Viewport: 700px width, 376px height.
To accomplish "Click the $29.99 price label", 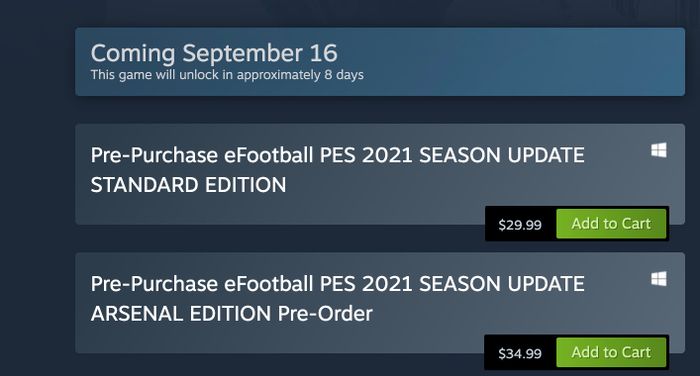I will point(520,224).
